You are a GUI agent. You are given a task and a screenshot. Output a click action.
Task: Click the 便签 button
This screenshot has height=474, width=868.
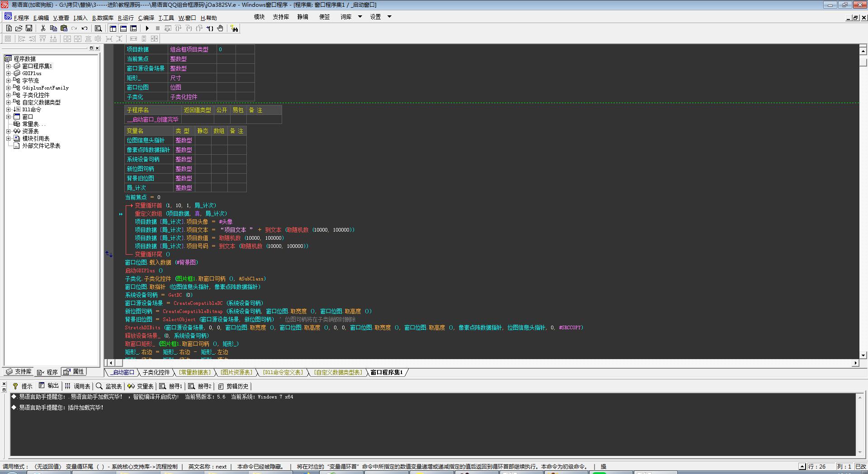click(x=324, y=17)
